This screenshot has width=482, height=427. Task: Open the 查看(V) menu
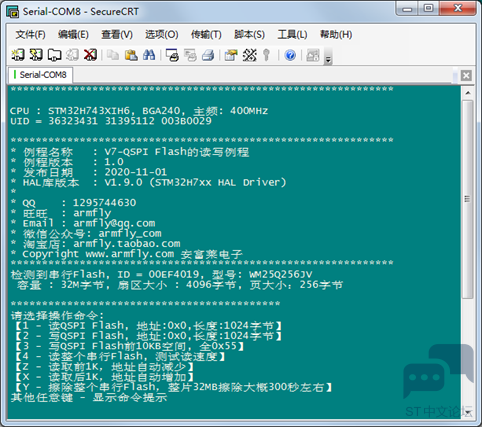(x=117, y=34)
